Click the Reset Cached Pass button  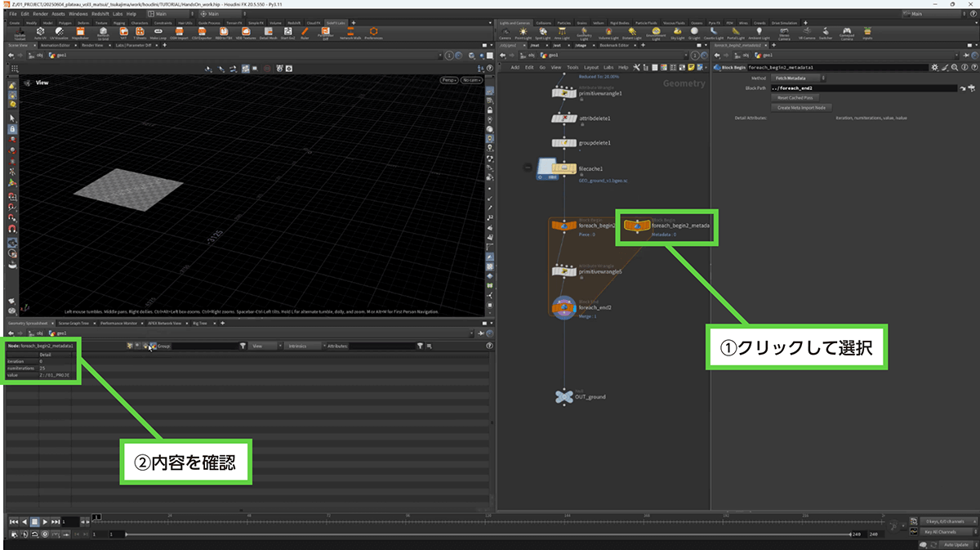pos(794,97)
